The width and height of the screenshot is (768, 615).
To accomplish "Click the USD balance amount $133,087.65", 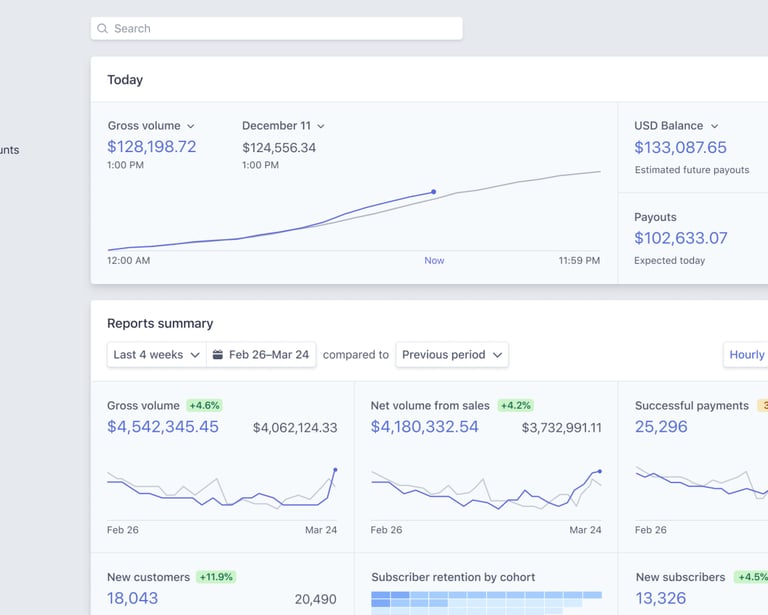I will click(x=680, y=147).
